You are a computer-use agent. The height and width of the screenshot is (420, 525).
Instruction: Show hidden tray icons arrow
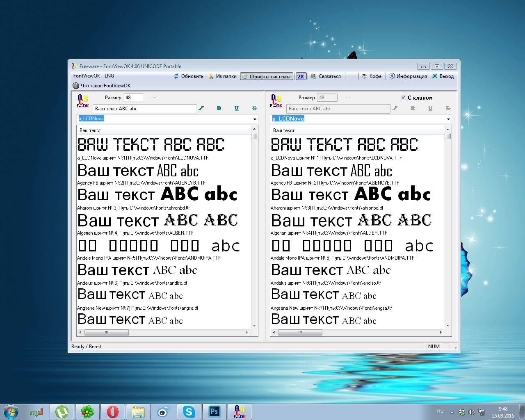[452, 412]
